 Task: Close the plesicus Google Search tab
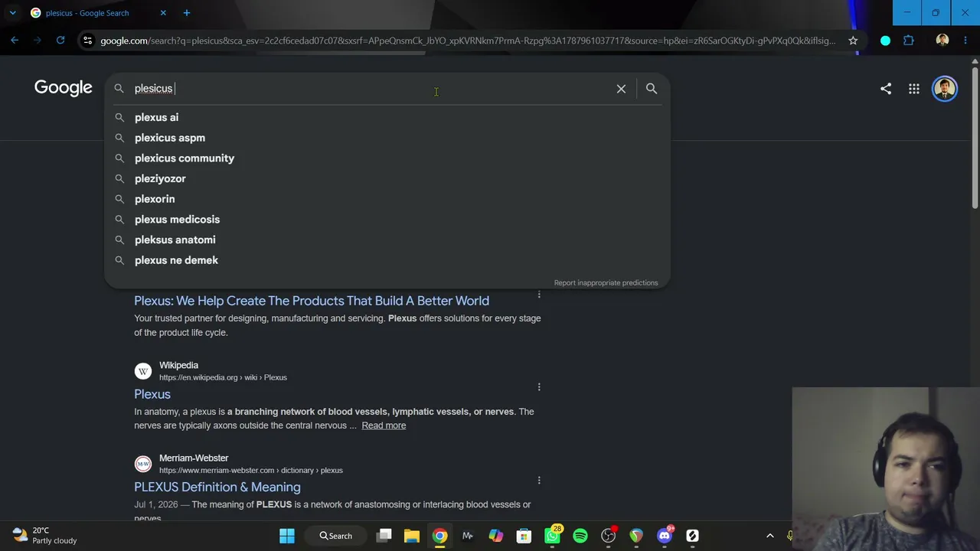pyautogui.click(x=163, y=13)
